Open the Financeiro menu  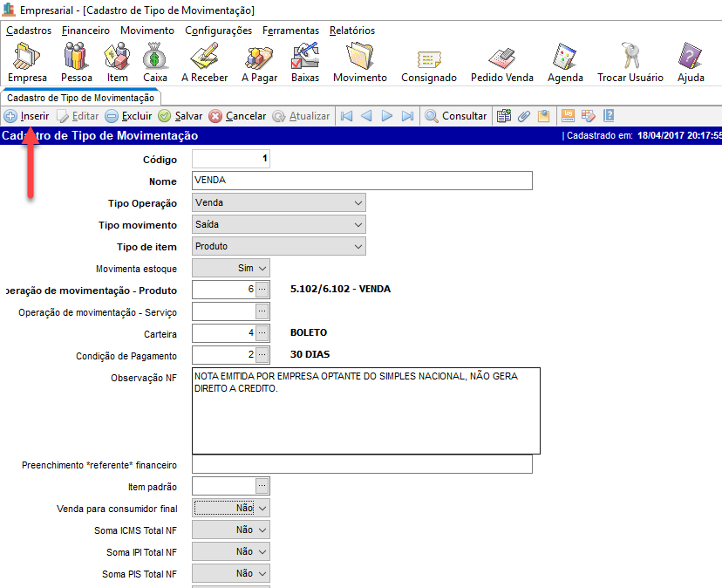pos(85,31)
